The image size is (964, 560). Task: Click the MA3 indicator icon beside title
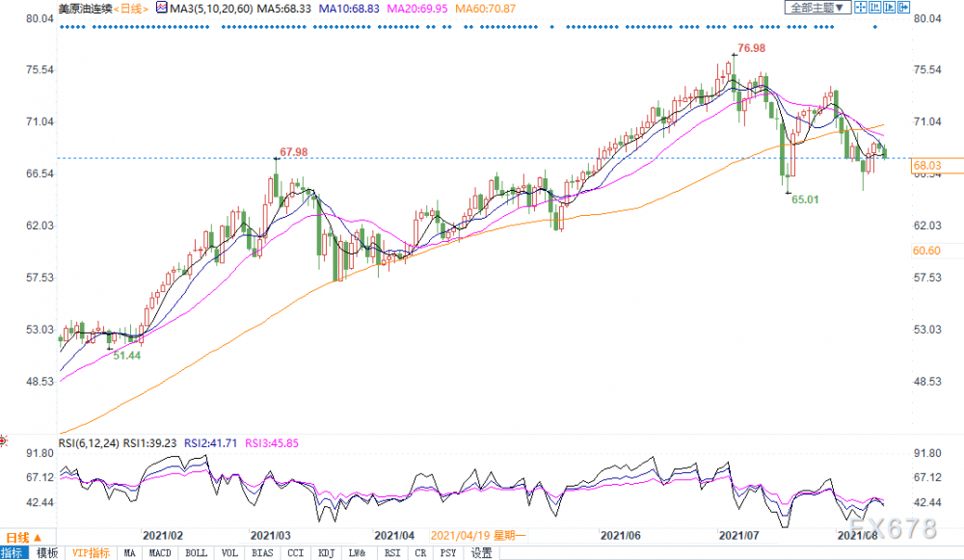tap(162, 8)
